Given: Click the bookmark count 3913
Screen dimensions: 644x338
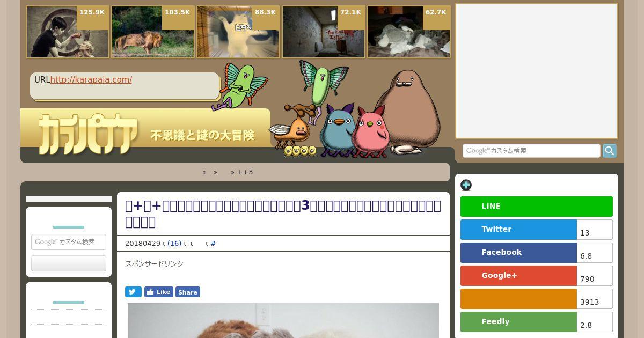Looking at the screenshot, I should click(x=595, y=299).
